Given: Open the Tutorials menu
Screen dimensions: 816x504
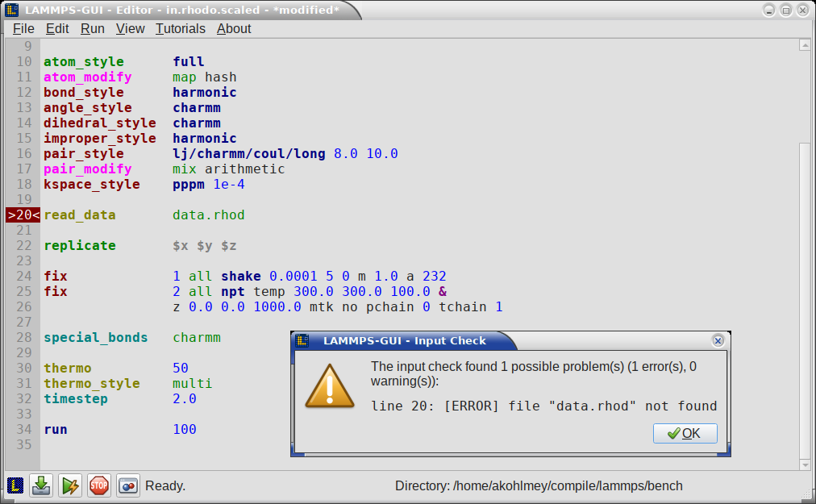Looking at the screenshot, I should pos(181,29).
